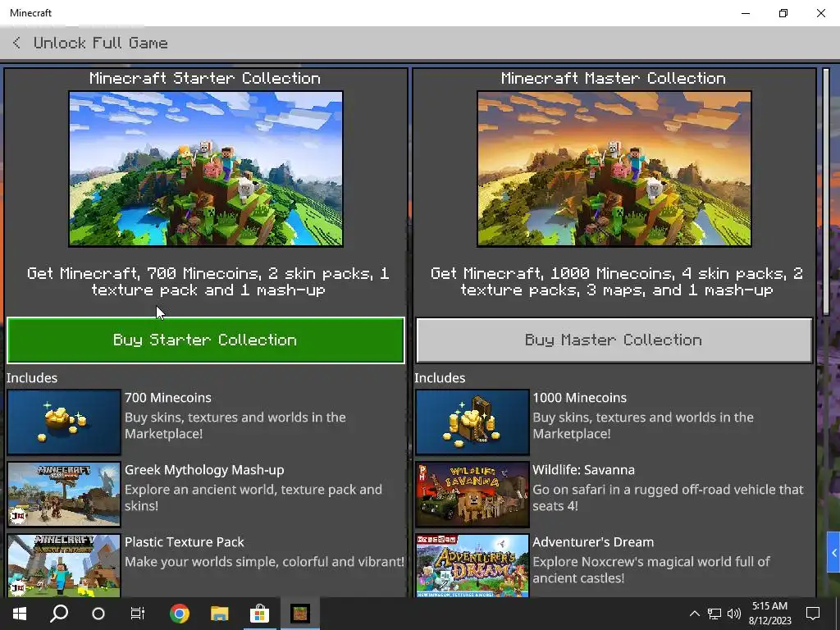
Task: Click the vertical scrollbar of the store page
Action: pyautogui.click(x=825, y=192)
